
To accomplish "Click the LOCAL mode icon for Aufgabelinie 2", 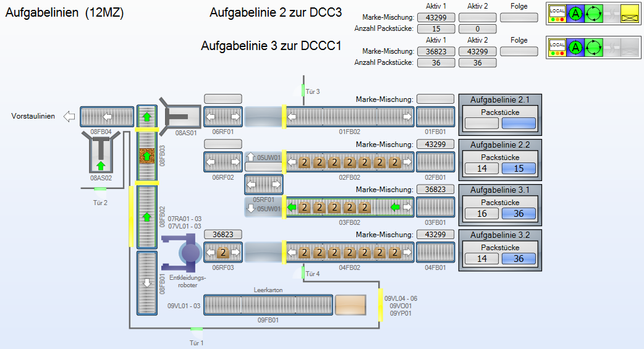I will point(557,13).
